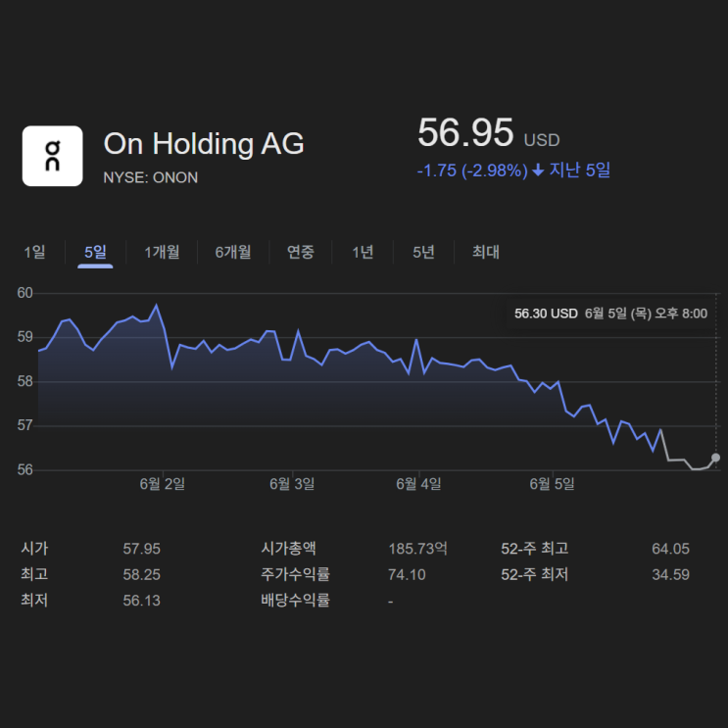Image resolution: width=728 pixels, height=728 pixels.
Task: Switch to the 6개월 chart range
Action: 233,252
